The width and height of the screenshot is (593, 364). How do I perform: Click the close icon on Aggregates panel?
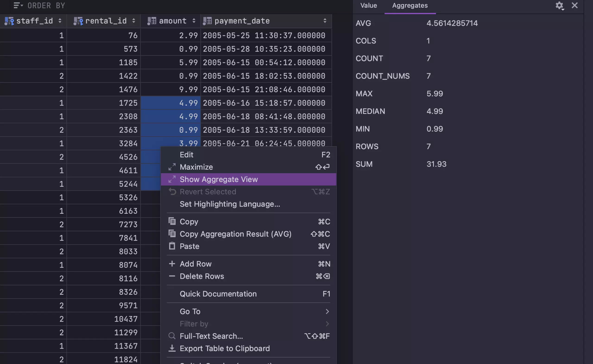(574, 6)
